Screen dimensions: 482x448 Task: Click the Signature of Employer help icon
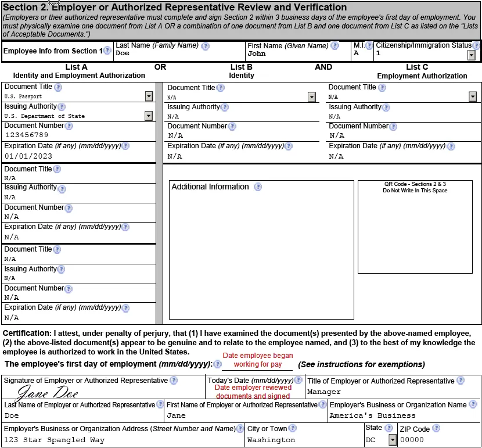point(174,381)
